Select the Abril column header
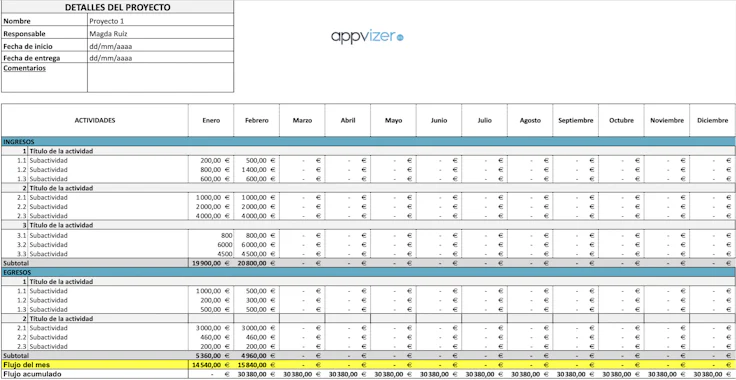 pos(348,121)
